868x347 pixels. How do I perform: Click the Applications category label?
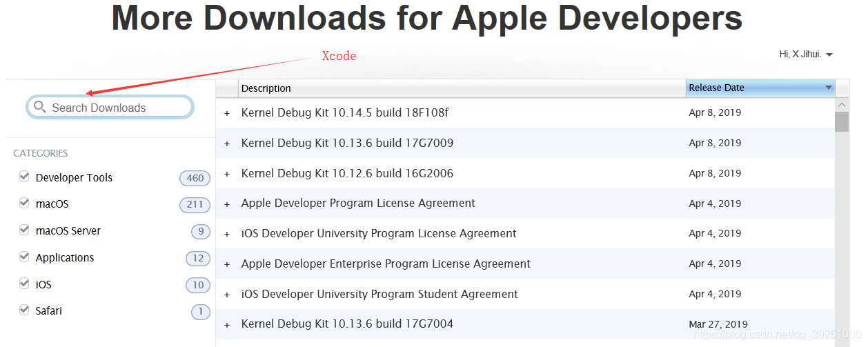point(65,257)
